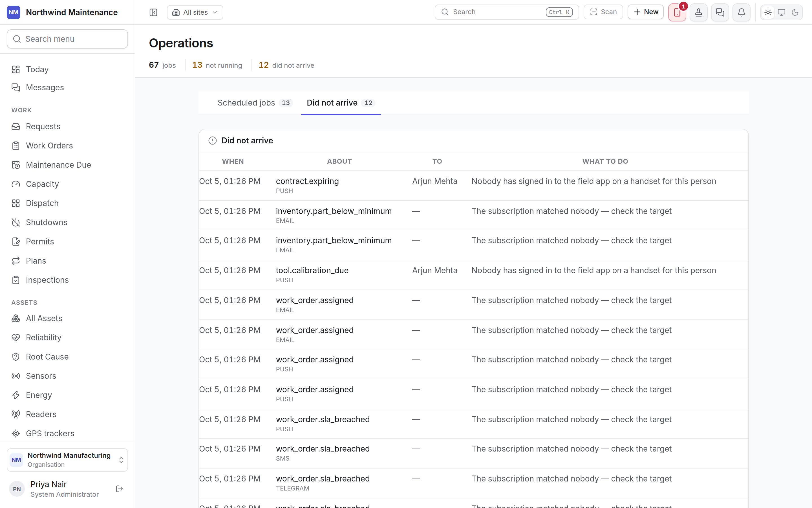Switch to the Scheduled jobs tab

coord(255,103)
